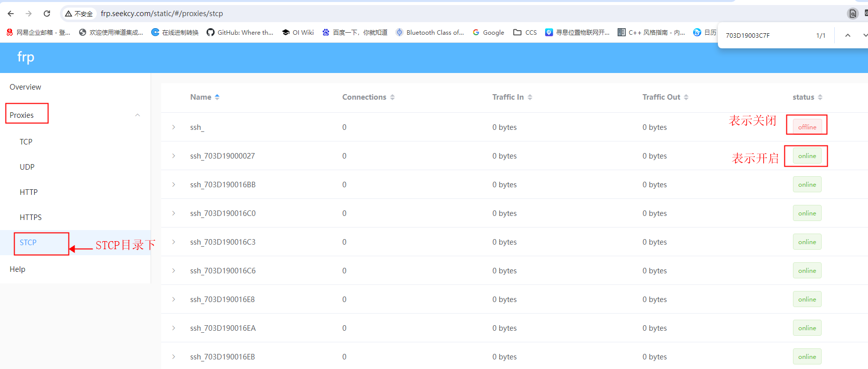The height and width of the screenshot is (369, 868).
Task: Click online status tag for ssh_703D190016C0
Action: [x=807, y=213]
